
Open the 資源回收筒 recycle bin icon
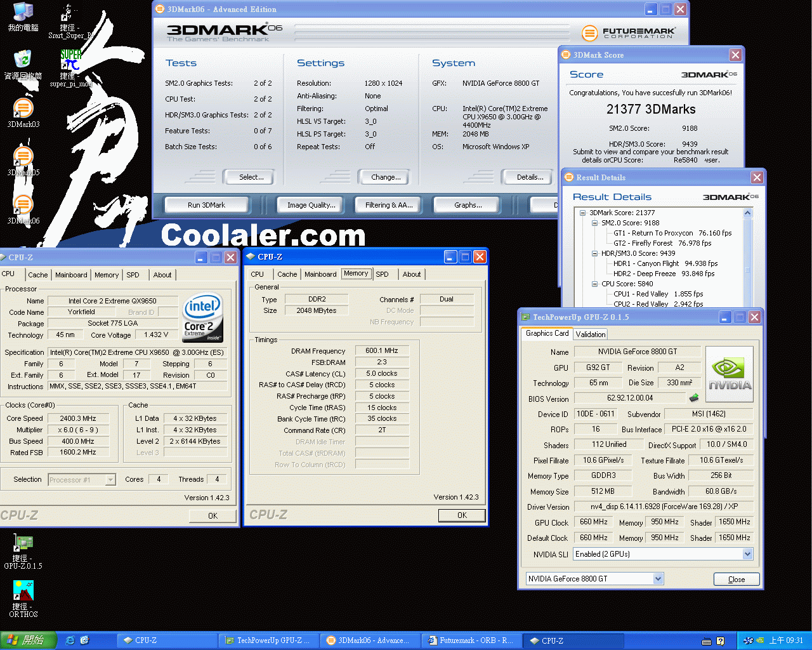(x=23, y=65)
